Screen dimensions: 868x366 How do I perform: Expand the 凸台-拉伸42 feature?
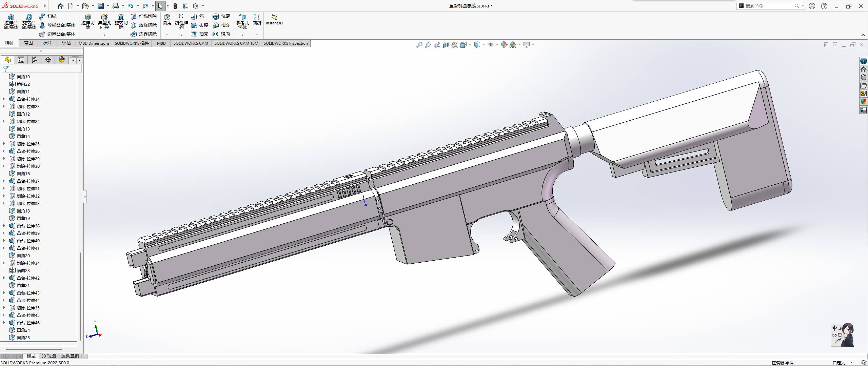pos(4,278)
